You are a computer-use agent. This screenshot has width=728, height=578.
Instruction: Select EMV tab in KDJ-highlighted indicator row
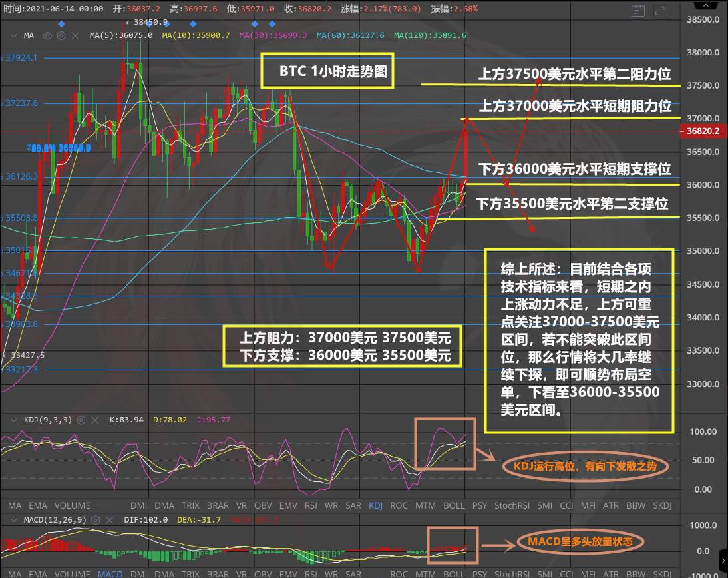288,505
